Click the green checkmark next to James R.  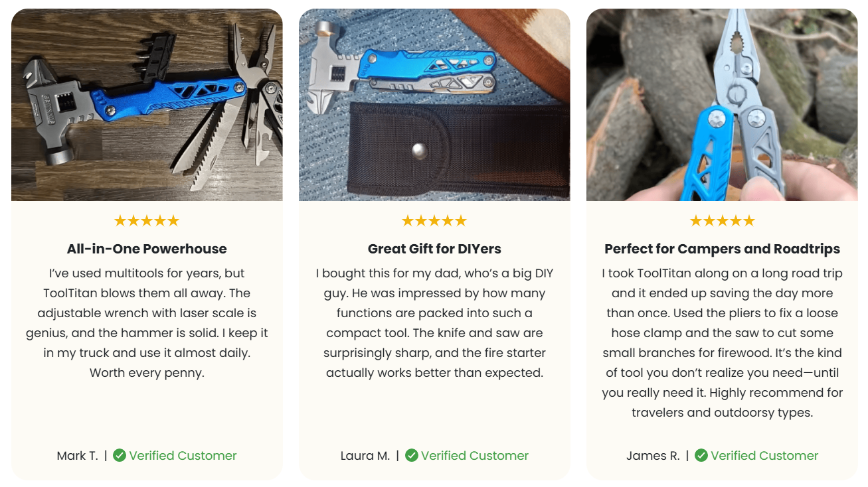(x=701, y=455)
